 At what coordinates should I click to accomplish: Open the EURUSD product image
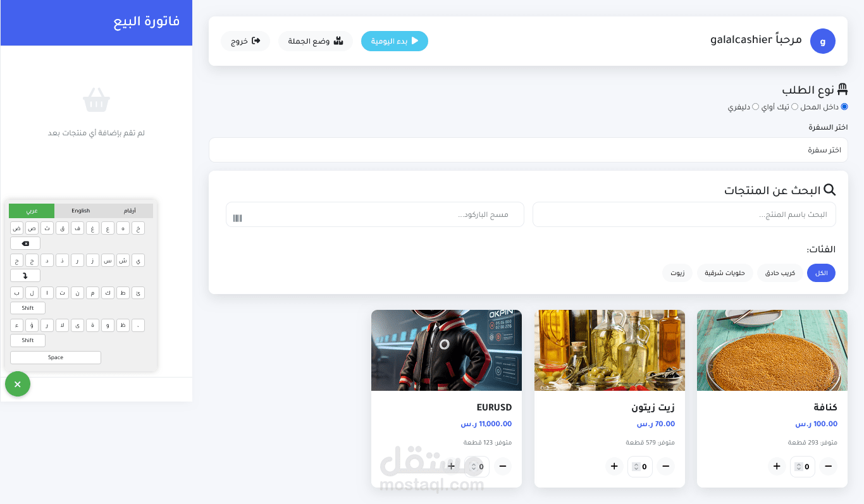tap(447, 350)
